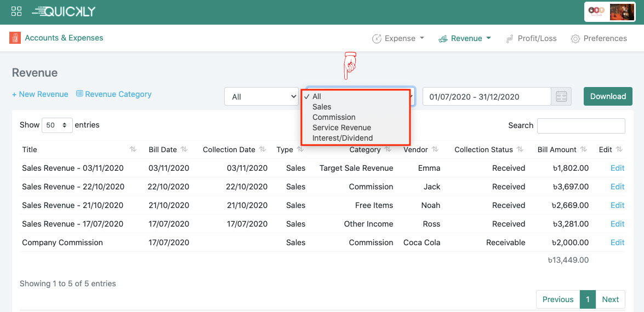Open the apps grid icon
644x312 pixels.
[16, 11]
